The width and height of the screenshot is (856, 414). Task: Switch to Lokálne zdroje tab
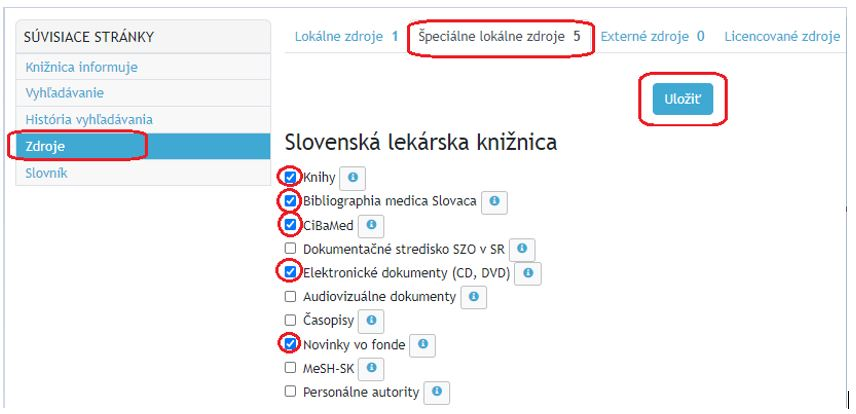[347, 37]
